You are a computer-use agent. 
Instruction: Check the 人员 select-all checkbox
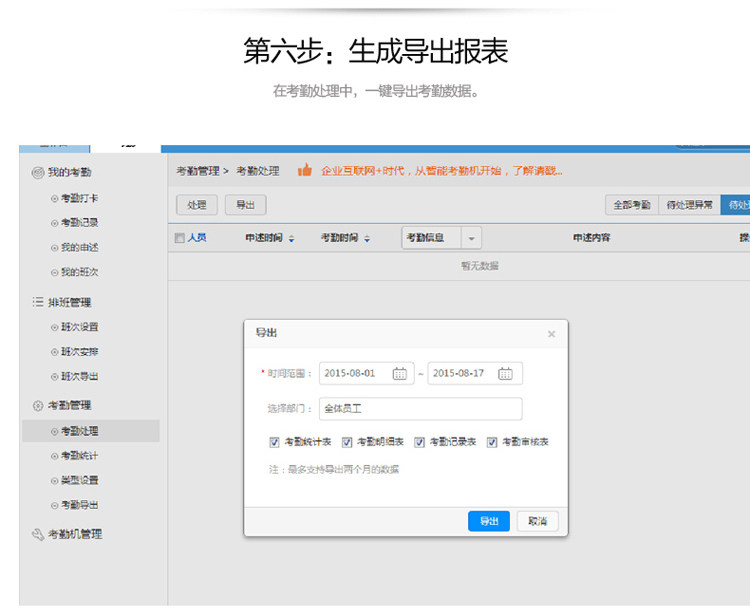pyautogui.click(x=179, y=238)
